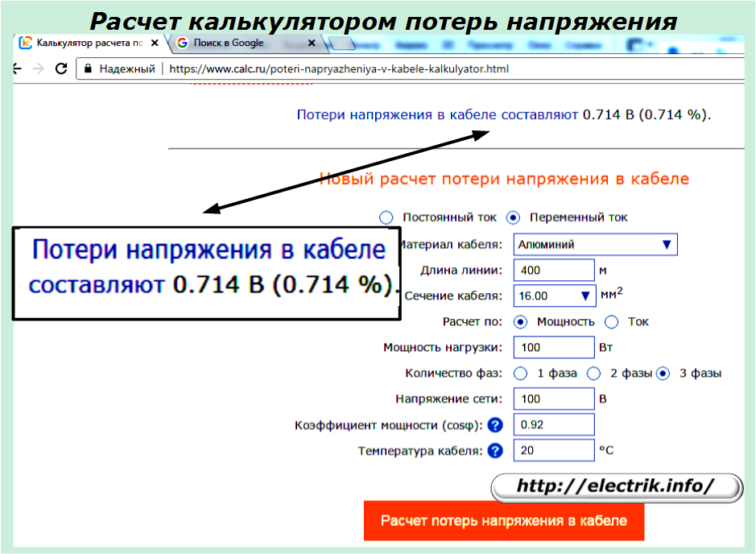The height and width of the screenshot is (554, 756).
Task: Switch to Поиск в Google tab
Action: [x=246, y=43]
